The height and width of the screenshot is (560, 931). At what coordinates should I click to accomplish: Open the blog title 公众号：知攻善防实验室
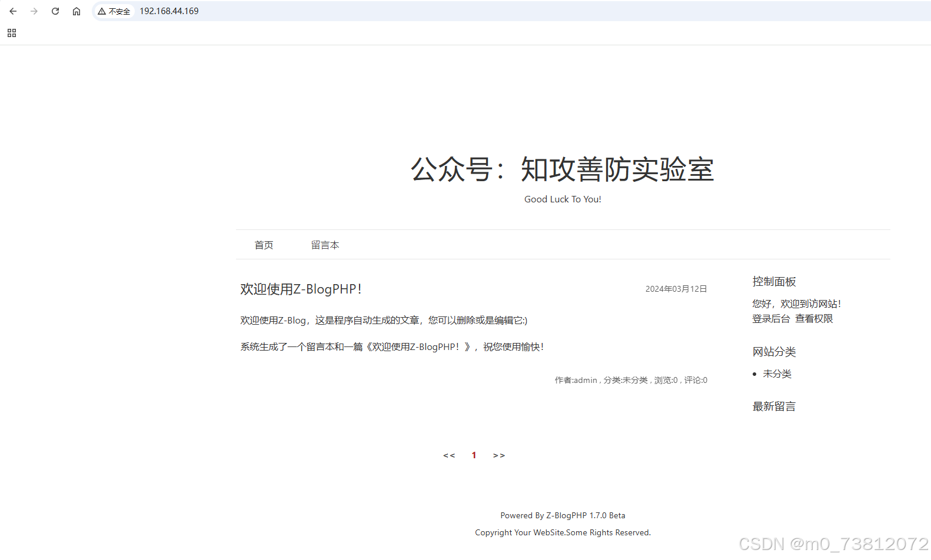click(563, 169)
